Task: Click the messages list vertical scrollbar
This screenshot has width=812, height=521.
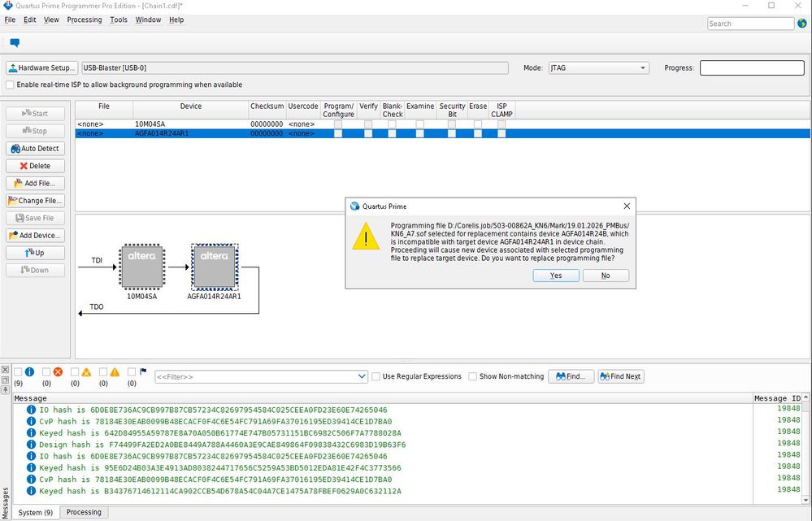Action: [x=806, y=448]
